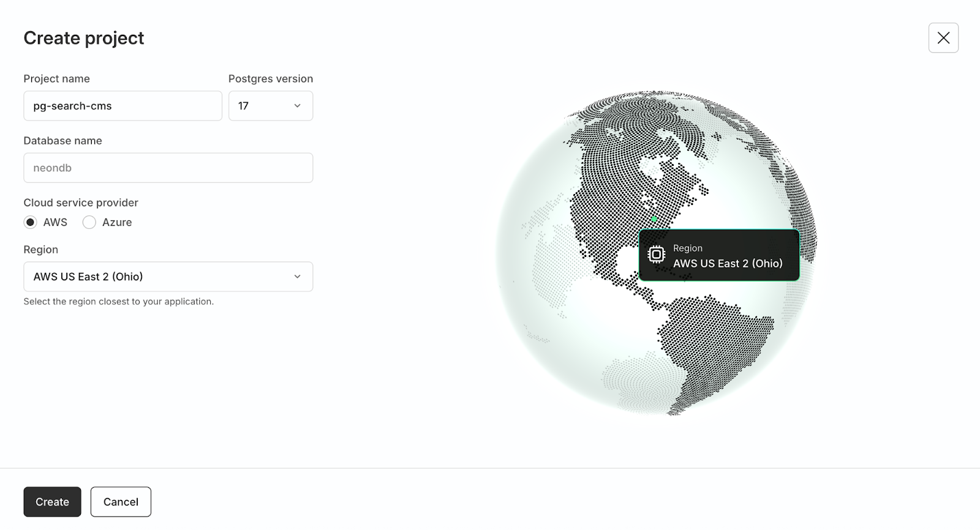This screenshot has height=530, width=980.
Task: Click the chevron arrow in Postgres version box
Action: click(297, 106)
